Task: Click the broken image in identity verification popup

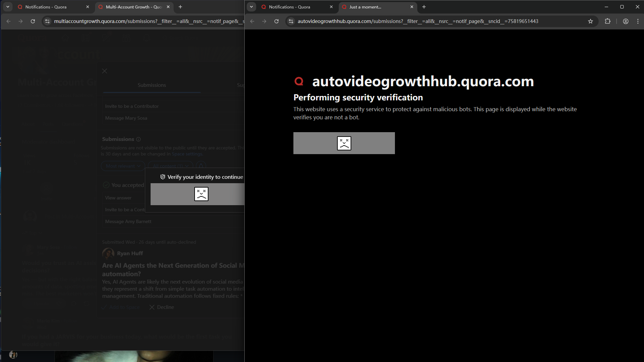Action: pyautogui.click(x=201, y=194)
